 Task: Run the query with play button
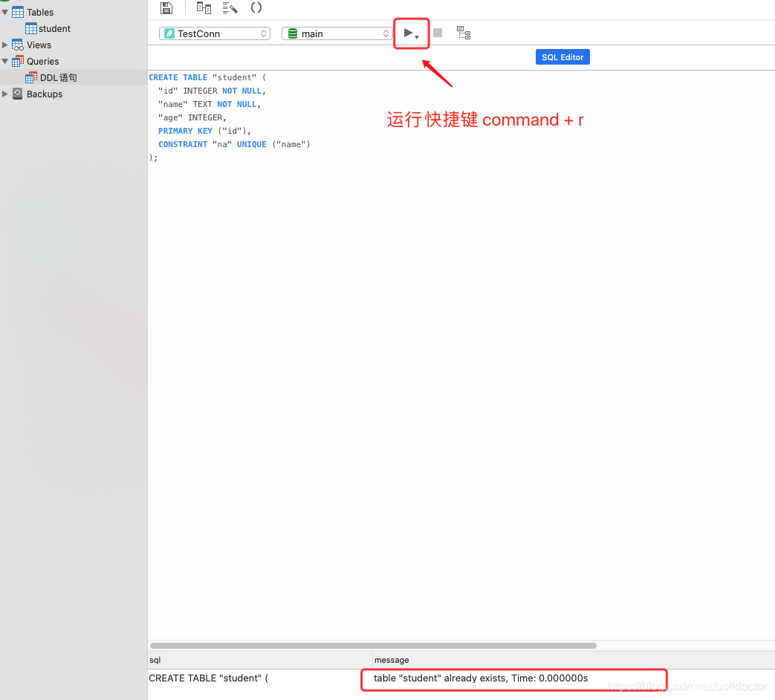click(408, 33)
